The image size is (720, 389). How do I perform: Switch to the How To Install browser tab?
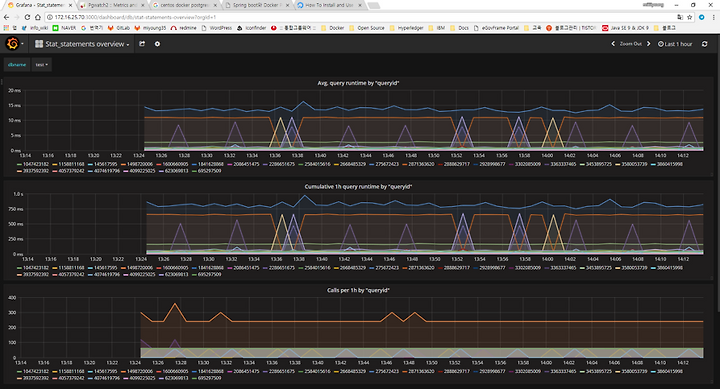pyautogui.click(x=329, y=5)
